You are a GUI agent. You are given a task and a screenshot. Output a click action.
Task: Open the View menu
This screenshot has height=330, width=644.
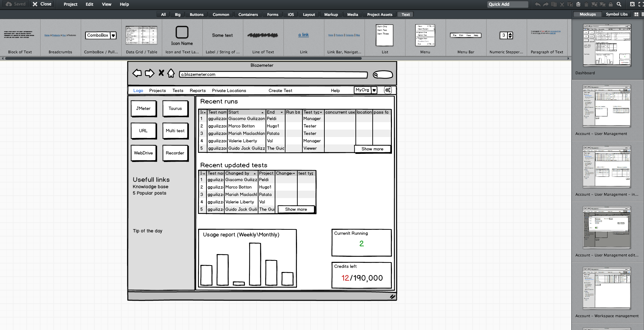coord(107,4)
